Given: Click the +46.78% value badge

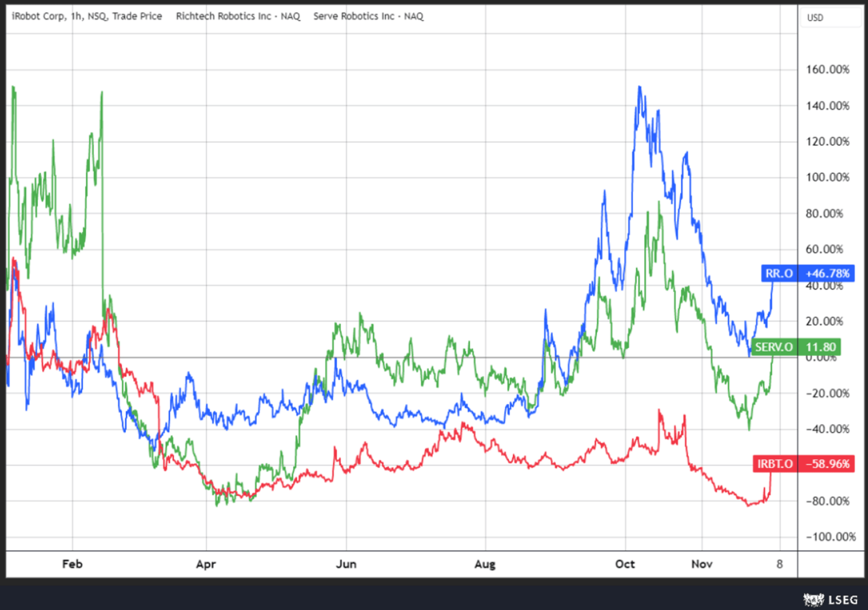Looking at the screenshot, I should (x=827, y=273).
